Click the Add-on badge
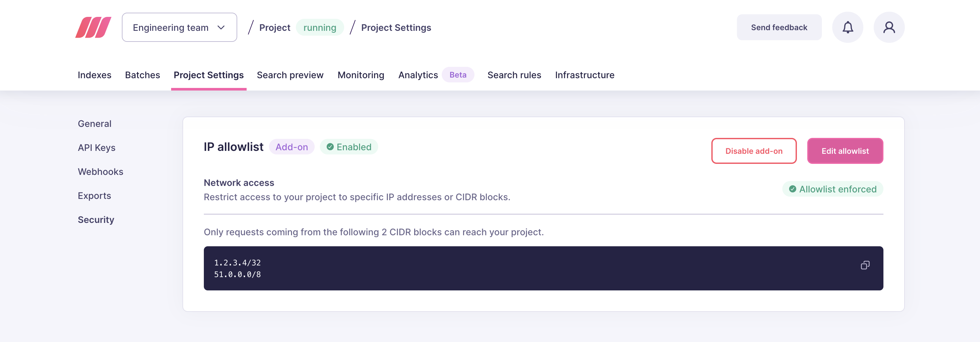This screenshot has height=342, width=980. coord(291,147)
